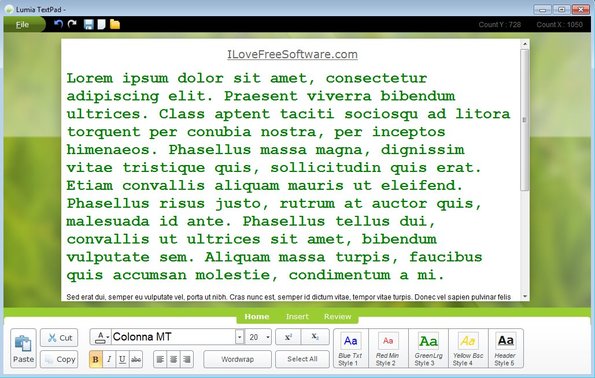Switch to the Insert tab
This screenshot has height=378, width=595.
(297, 317)
